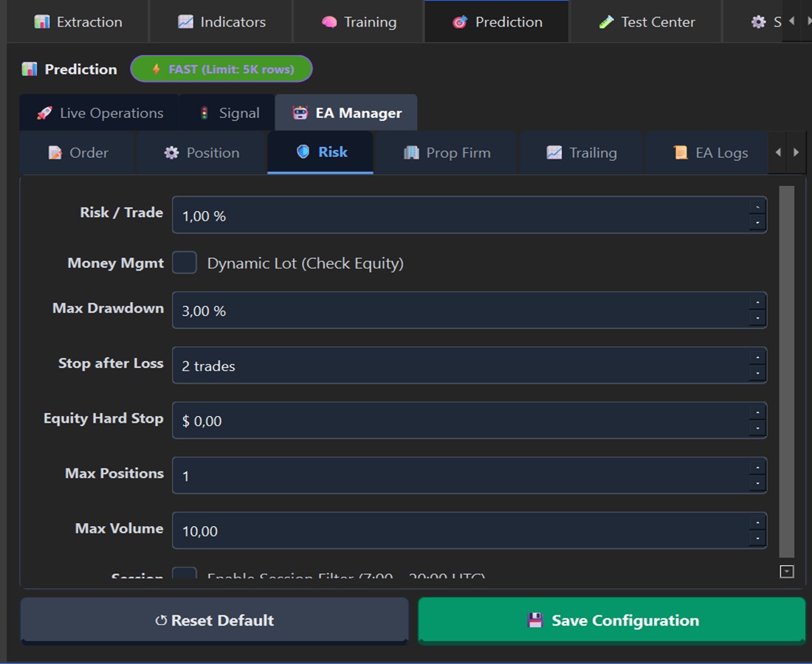
Task: Open the Extraction tab
Action: [78, 22]
